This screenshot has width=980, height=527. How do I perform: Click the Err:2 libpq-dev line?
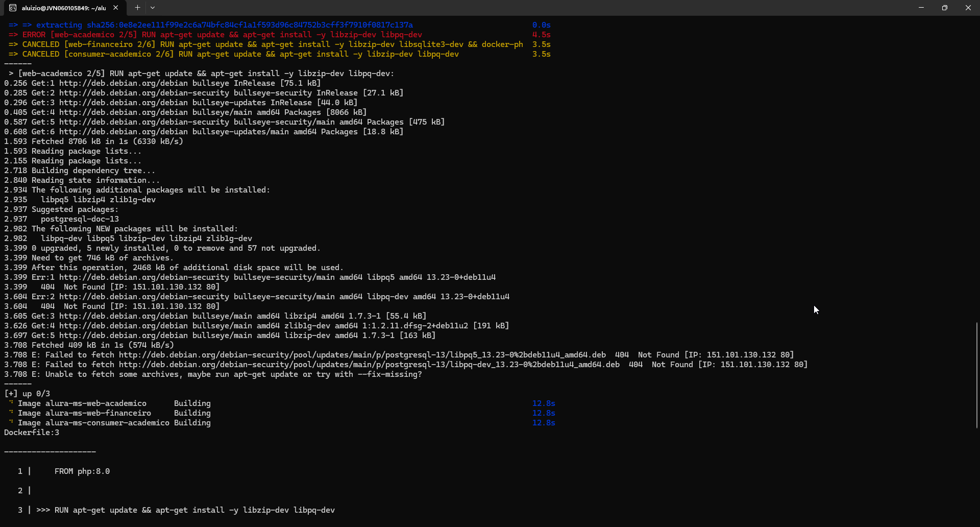[257, 297]
